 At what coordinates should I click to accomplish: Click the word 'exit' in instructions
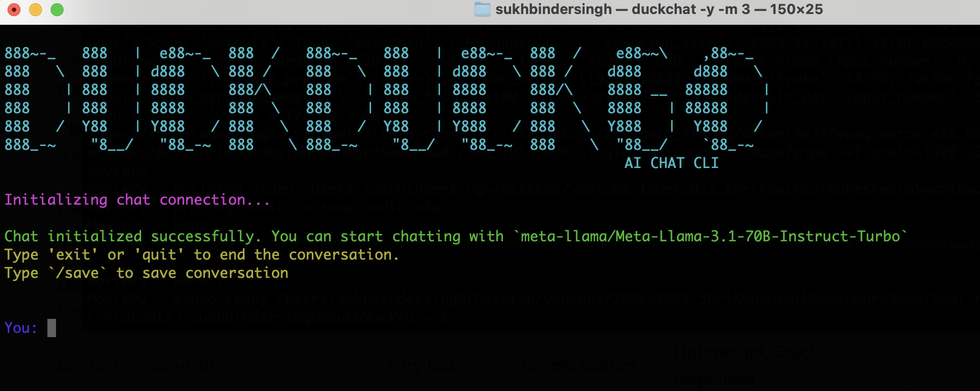pyautogui.click(x=73, y=255)
